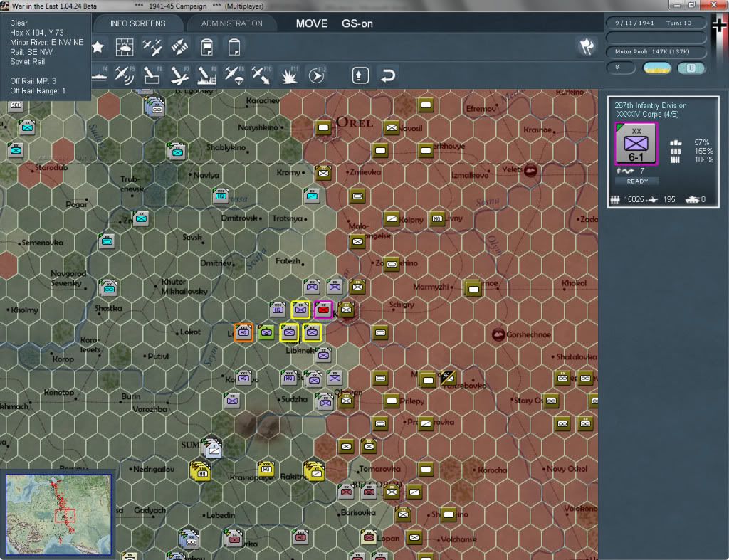Select the Soviet unit counter at Prilepy
The height and width of the screenshot is (560, 729).
click(x=392, y=401)
